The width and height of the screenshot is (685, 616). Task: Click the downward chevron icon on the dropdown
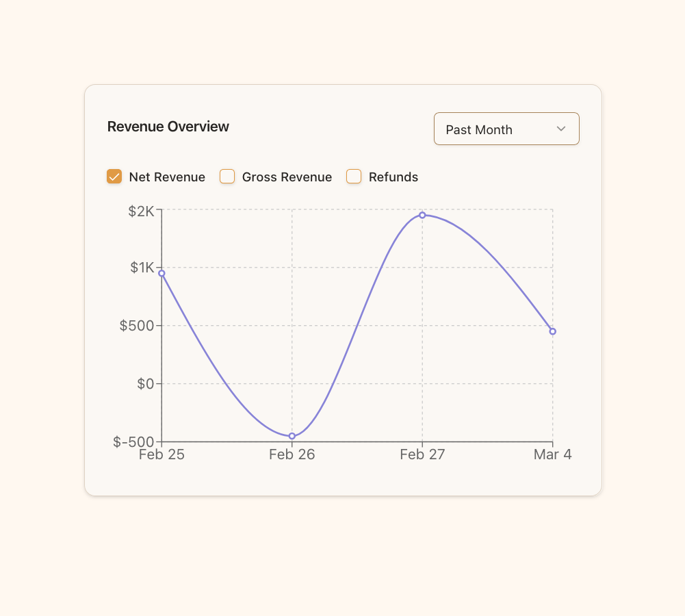(x=561, y=129)
